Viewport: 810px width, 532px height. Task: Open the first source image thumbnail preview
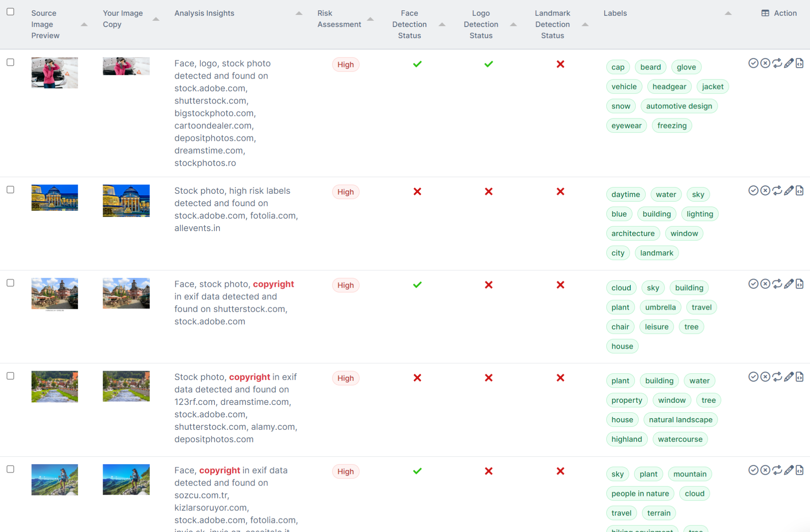tap(54, 72)
